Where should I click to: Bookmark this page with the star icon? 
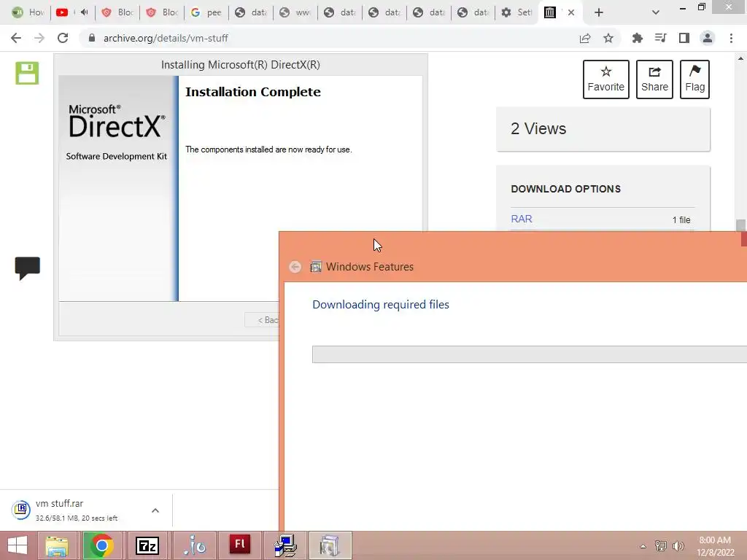click(x=608, y=38)
